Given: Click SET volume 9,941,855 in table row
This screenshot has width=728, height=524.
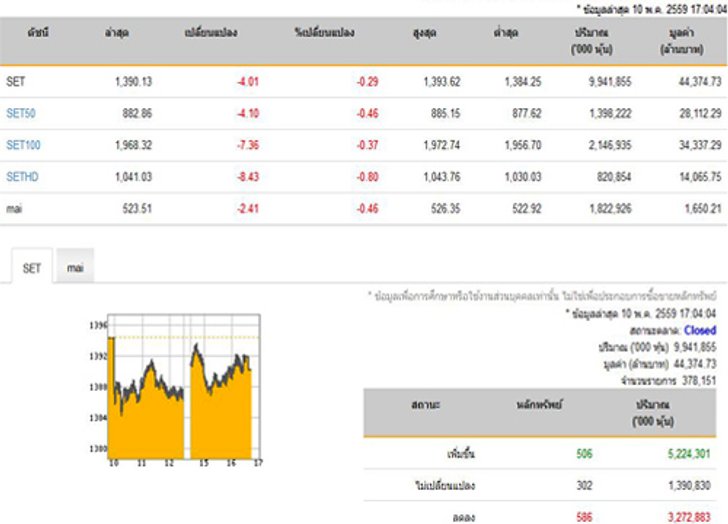Looking at the screenshot, I should pos(610,82).
